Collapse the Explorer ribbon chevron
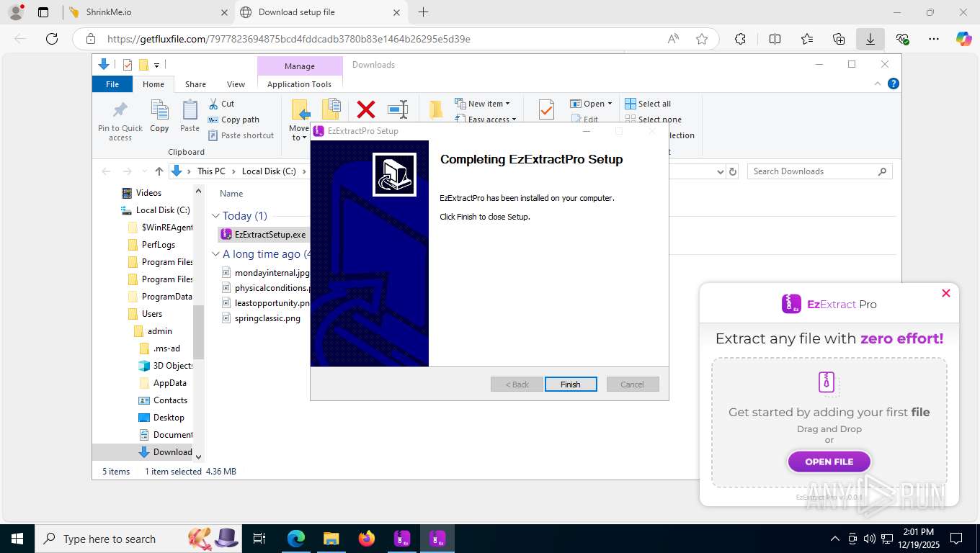980x553 pixels. 878,84
